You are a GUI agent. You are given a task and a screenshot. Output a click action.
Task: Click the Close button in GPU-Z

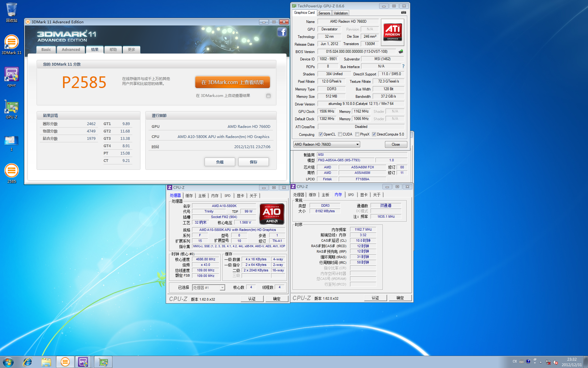click(396, 144)
